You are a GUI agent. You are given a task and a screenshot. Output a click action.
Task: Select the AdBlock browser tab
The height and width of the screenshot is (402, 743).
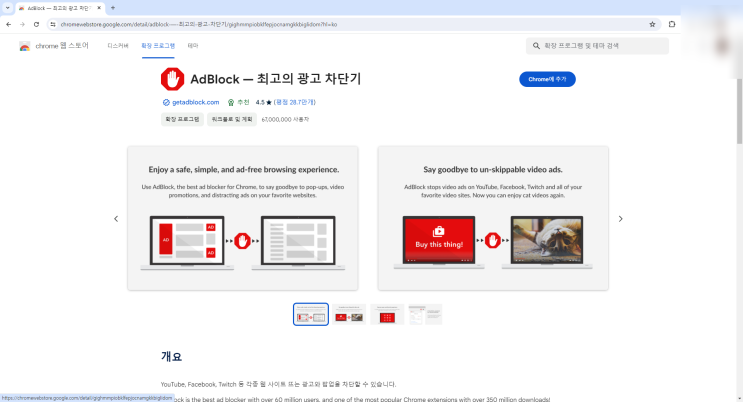click(x=60, y=8)
